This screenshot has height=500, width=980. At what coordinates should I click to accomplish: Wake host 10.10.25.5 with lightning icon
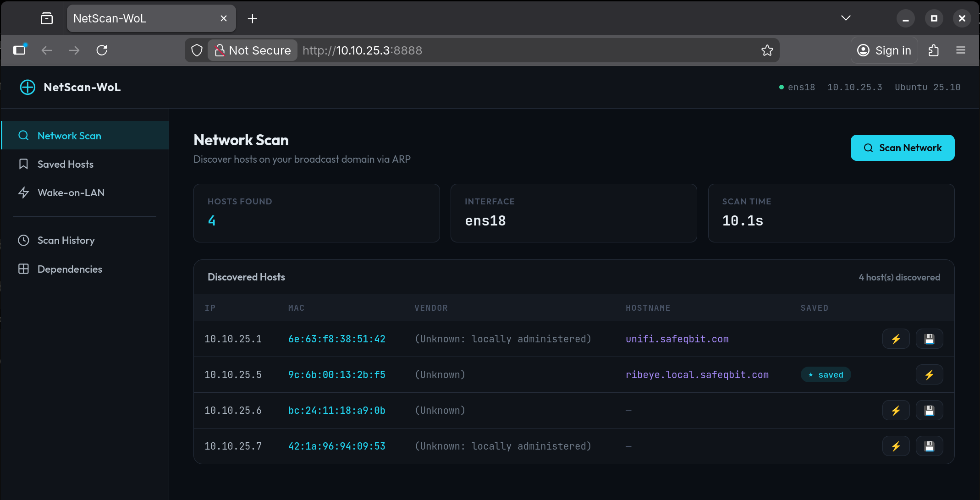pos(929,375)
